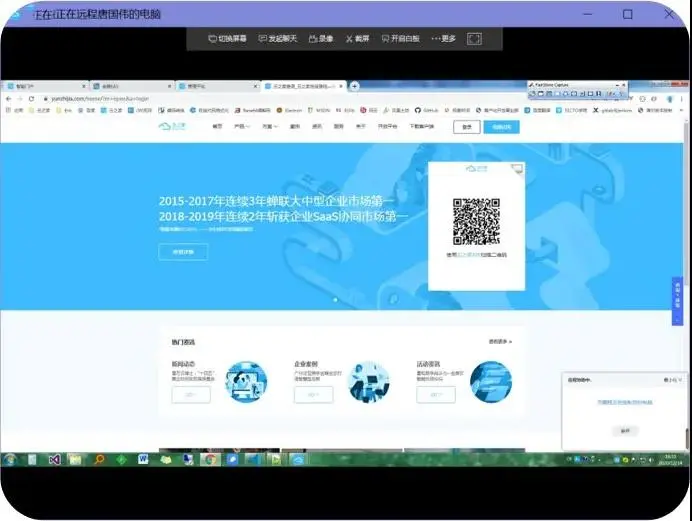Click the blue register button in header
This screenshot has height=521, width=692.
click(x=501, y=127)
